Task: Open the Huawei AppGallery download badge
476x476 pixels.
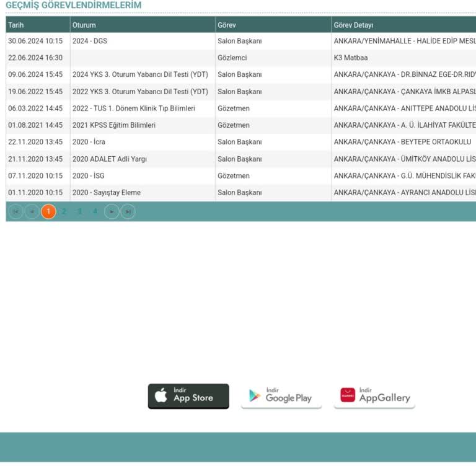Action: [374, 397]
